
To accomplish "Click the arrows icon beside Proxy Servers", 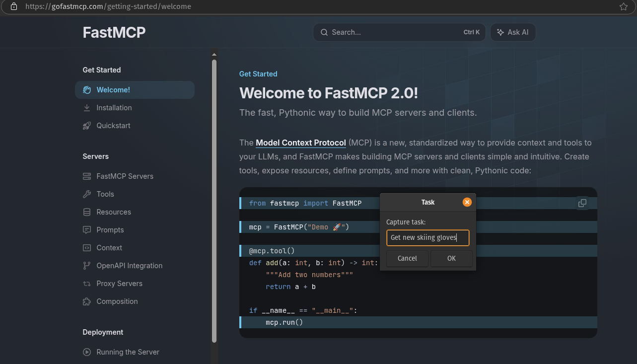I will (87, 284).
